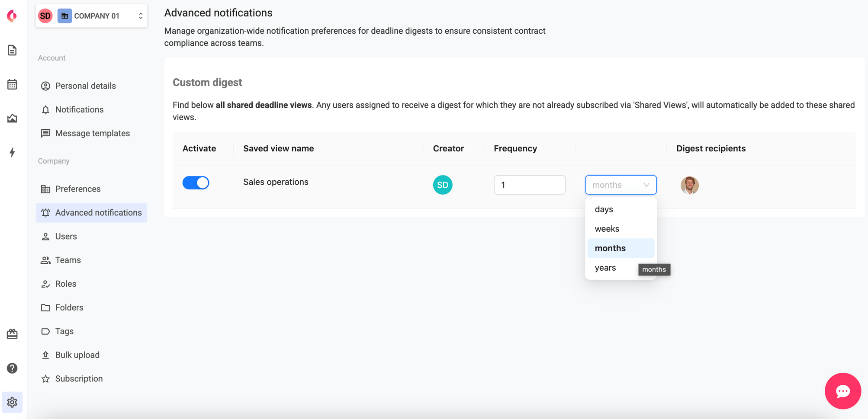The width and height of the screenshot is (868, 419).
Task: Open the Users page
Action: tap(91, 237)
